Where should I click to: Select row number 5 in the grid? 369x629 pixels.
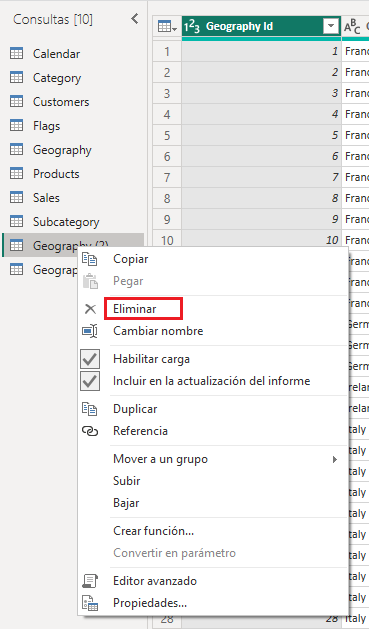167,135
